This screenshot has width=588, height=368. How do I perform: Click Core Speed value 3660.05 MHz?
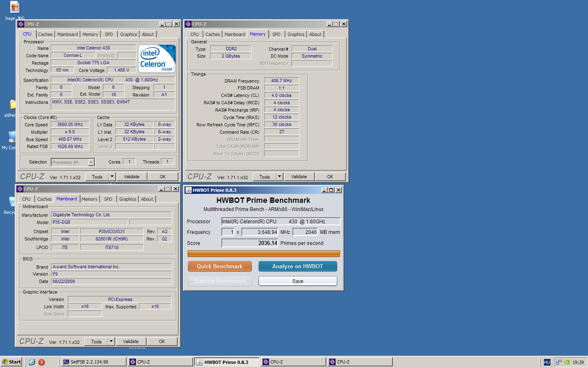[70, 124]
